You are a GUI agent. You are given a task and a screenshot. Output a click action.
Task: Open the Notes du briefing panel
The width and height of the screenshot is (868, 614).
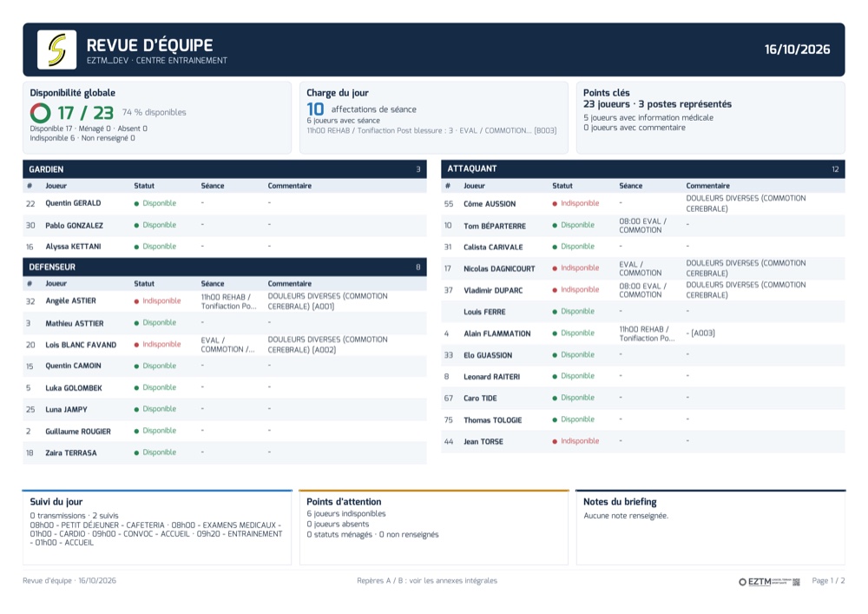point(711,528)
